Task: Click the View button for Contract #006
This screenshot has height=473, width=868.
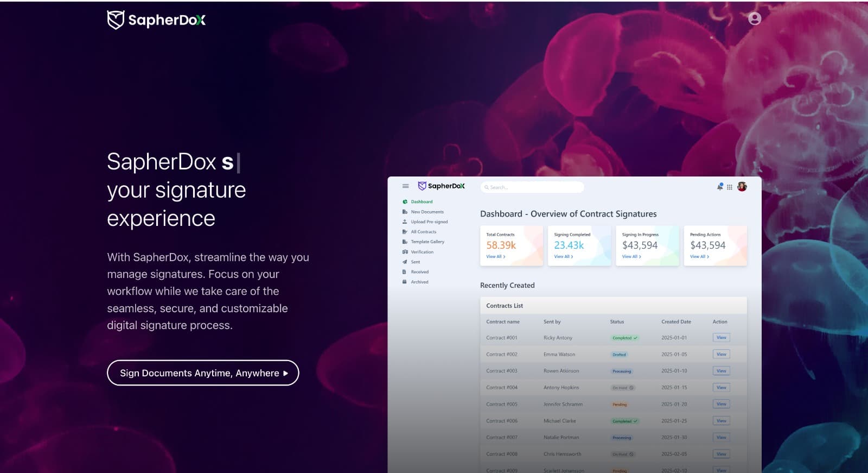Action: (722, 421)
